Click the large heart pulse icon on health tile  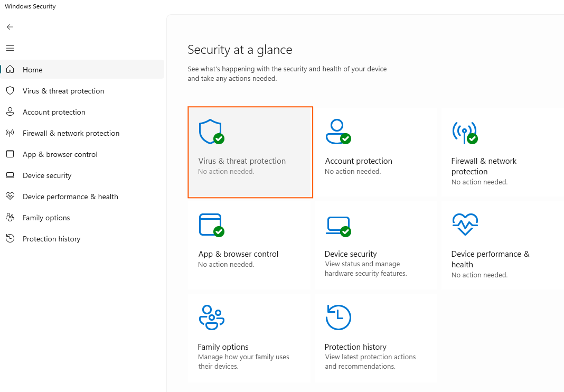pos(465,224)
